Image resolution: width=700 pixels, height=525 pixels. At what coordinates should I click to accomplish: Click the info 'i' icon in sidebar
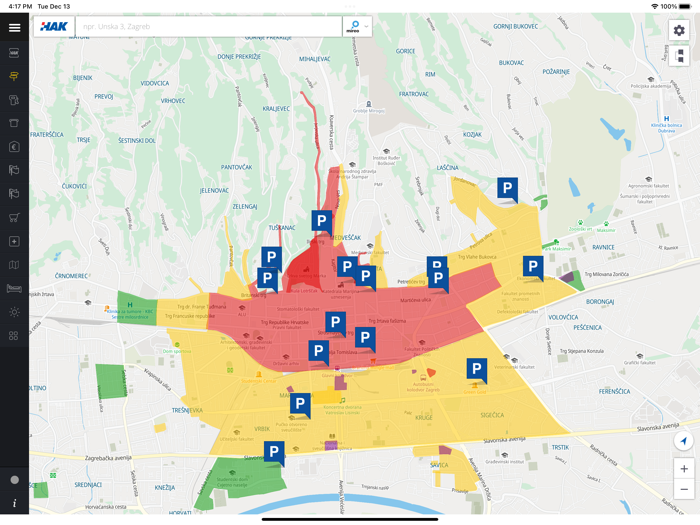(x=14, y=503)
